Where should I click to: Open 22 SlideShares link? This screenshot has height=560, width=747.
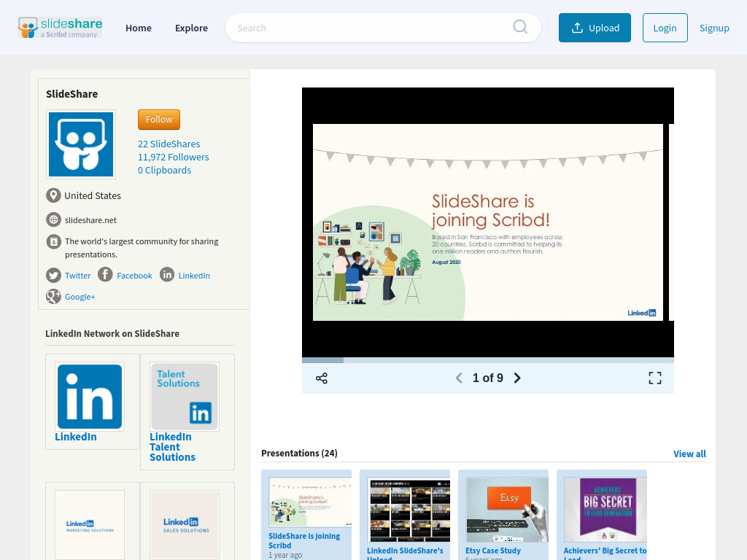pyautogui.click(x=169, y=144)
